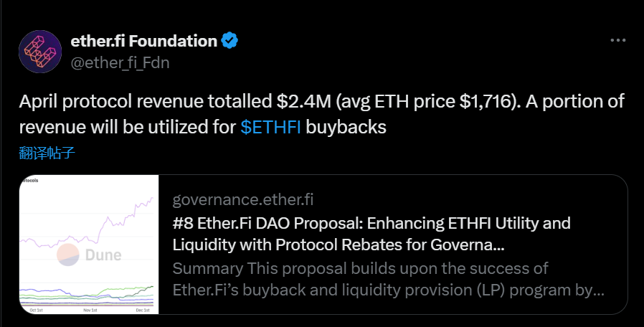The width and height of the screenshot is (644, 327).
Task: Visit the governance.ether.fi domain link
Action: pyautogui.click(x=242, y=199)
